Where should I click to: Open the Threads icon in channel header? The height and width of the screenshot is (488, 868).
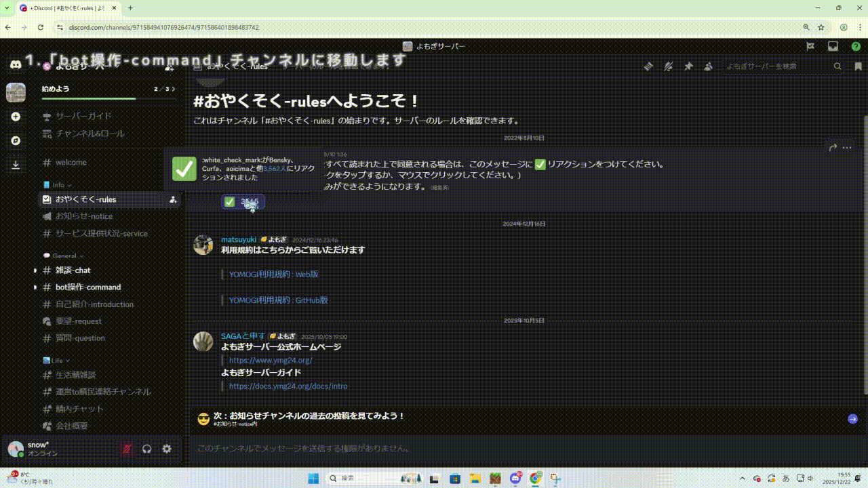pyautogui.click(x=648, y=66)
